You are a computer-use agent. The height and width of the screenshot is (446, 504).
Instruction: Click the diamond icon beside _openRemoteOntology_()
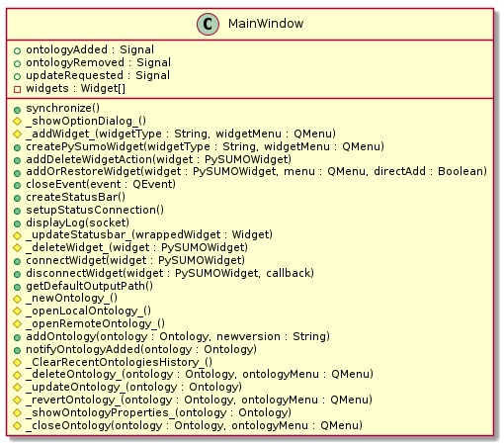[17, 324]
